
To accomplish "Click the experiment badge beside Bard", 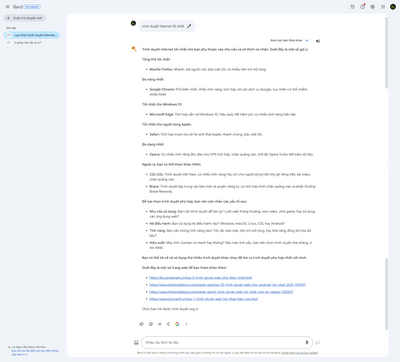I will [32, 7].
